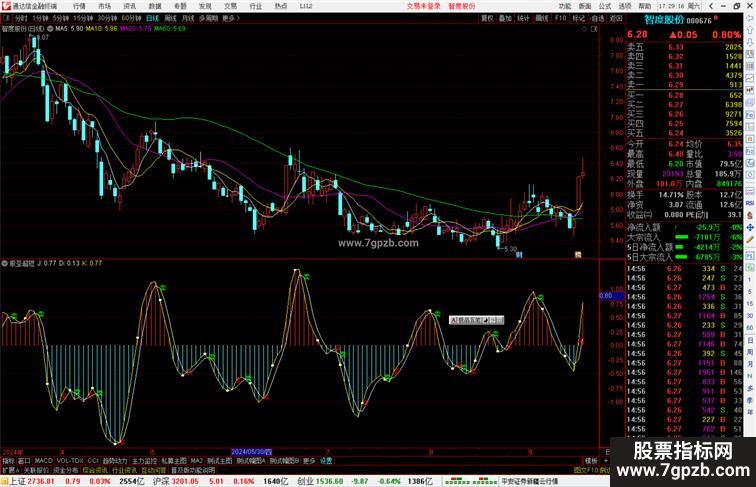This screenshot has height=487, width=756.
Task: Open the 资金分布 tab
Action: click(65, 470)
